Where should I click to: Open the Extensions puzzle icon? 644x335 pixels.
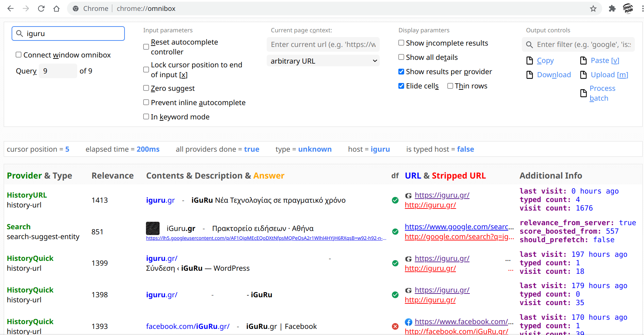coord(612,9)
